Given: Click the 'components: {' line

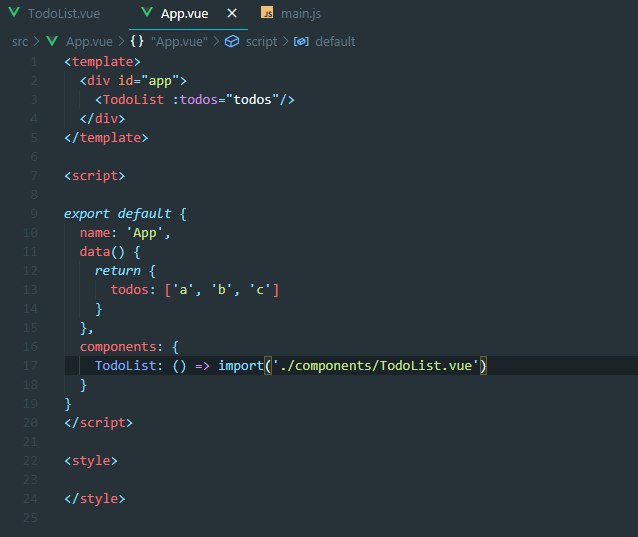Looking at the screenshot, I should pyautogui.click(x=129, y=347).
